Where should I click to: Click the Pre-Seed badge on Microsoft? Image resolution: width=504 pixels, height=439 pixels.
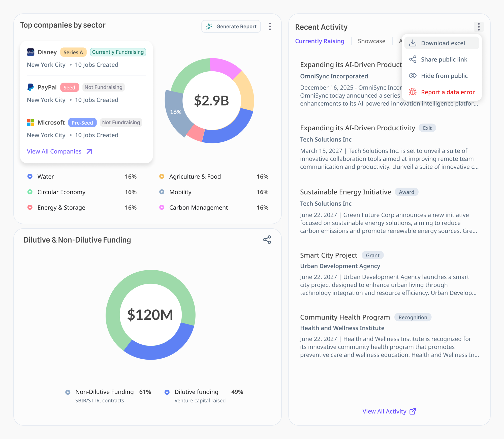pyautogui.click(x=82, y=123)
